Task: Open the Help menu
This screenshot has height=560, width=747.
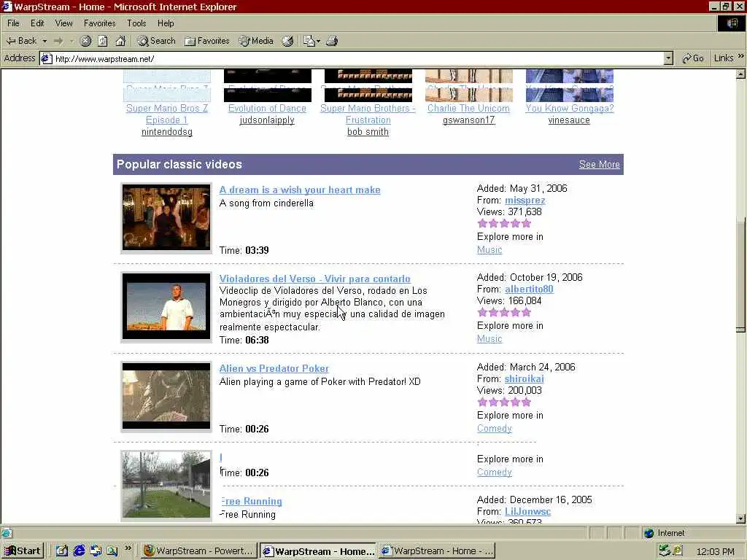Action: click(166, 23)
